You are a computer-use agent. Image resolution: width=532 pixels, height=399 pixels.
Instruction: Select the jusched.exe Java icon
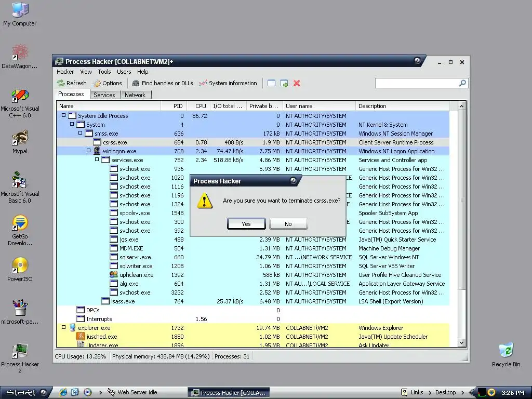tap(81, 336)
